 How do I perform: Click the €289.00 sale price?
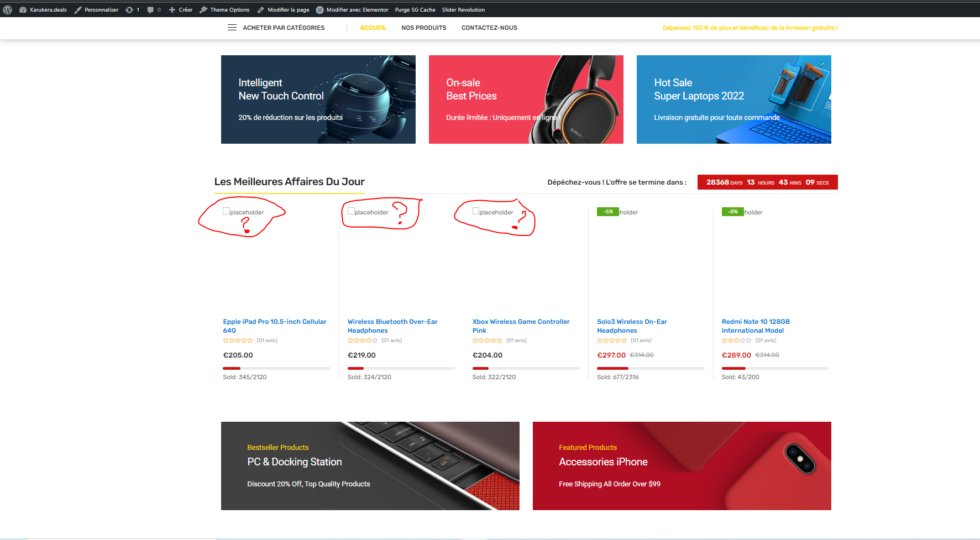[x=736, y=355]
